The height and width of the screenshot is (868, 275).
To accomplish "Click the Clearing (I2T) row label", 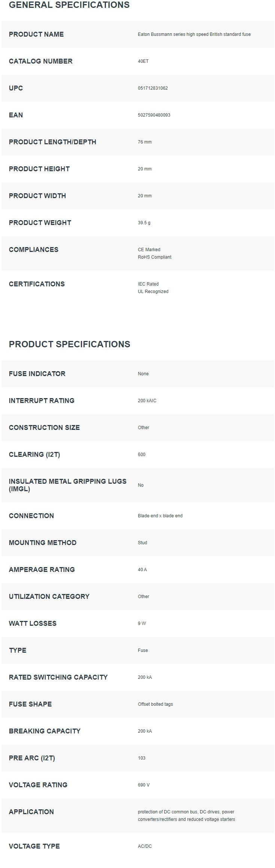I will (34, 455).
